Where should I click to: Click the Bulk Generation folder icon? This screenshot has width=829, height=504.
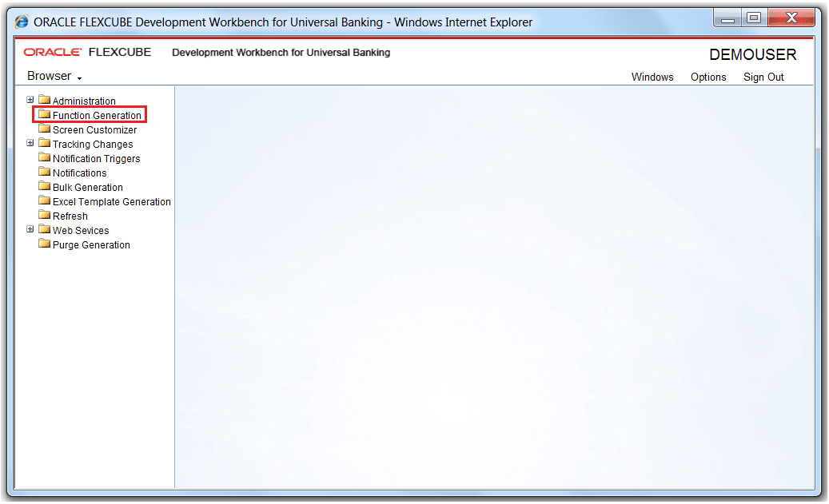coord(45,186)
